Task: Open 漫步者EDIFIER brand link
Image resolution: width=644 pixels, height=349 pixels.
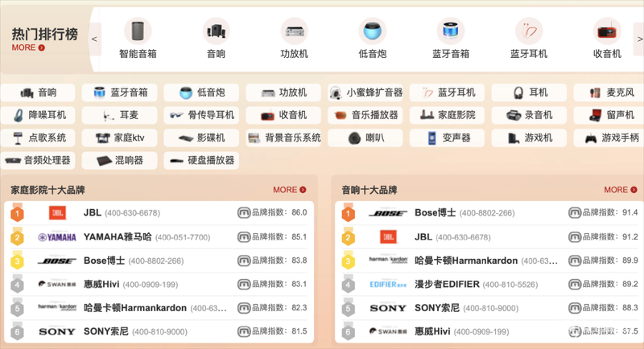Action: pos(447,284)
